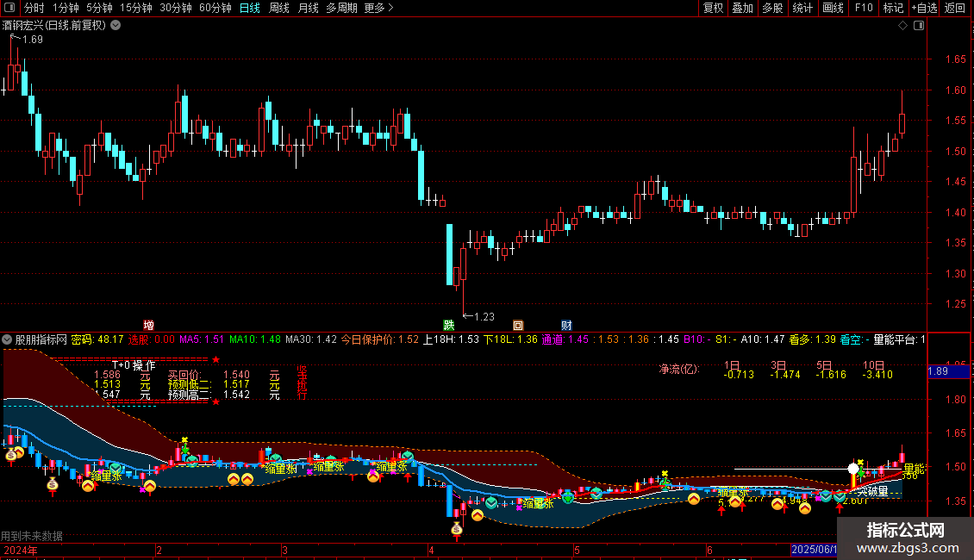This screenshot has width=974, height=560.
Task: Click the 1.69 high price label
Action: 32,40
